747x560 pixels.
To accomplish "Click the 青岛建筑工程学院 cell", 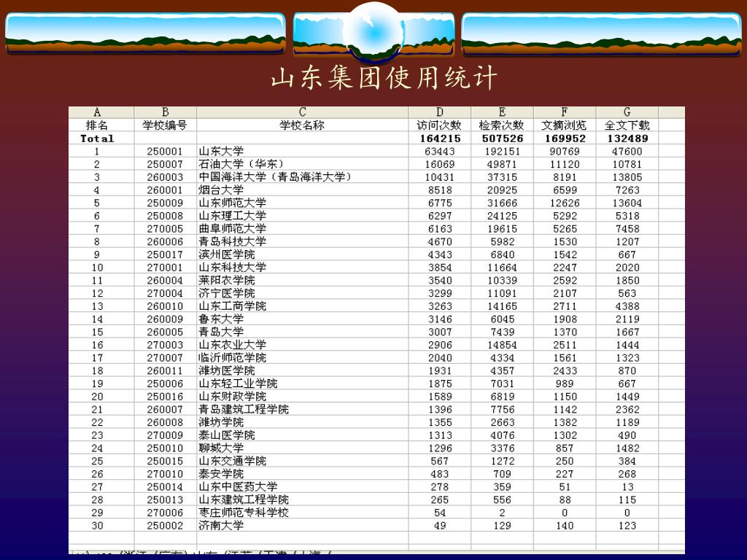I will tap(303, 409).
